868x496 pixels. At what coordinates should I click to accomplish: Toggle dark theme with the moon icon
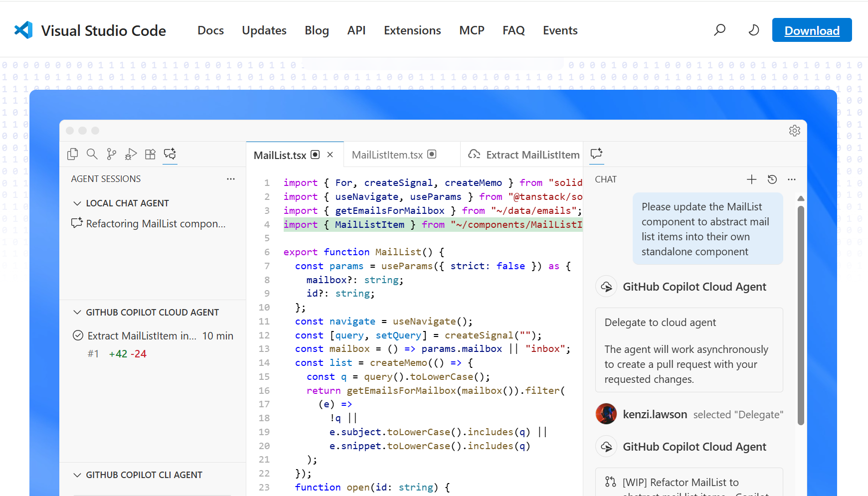754,30
